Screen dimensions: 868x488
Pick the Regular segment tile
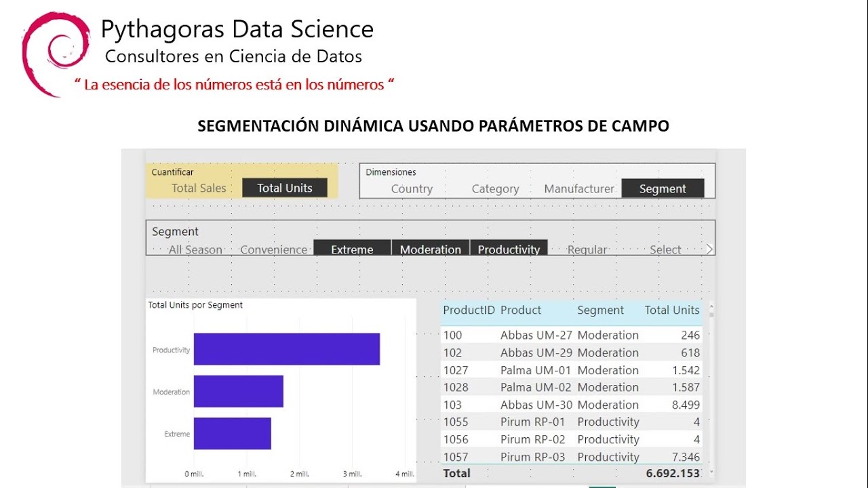click(587, 249)
